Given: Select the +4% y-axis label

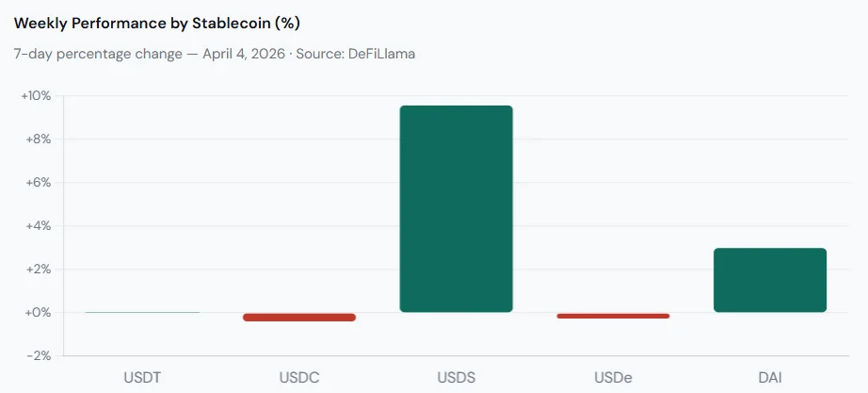Looking at the screenshot, I should point(38,226).
